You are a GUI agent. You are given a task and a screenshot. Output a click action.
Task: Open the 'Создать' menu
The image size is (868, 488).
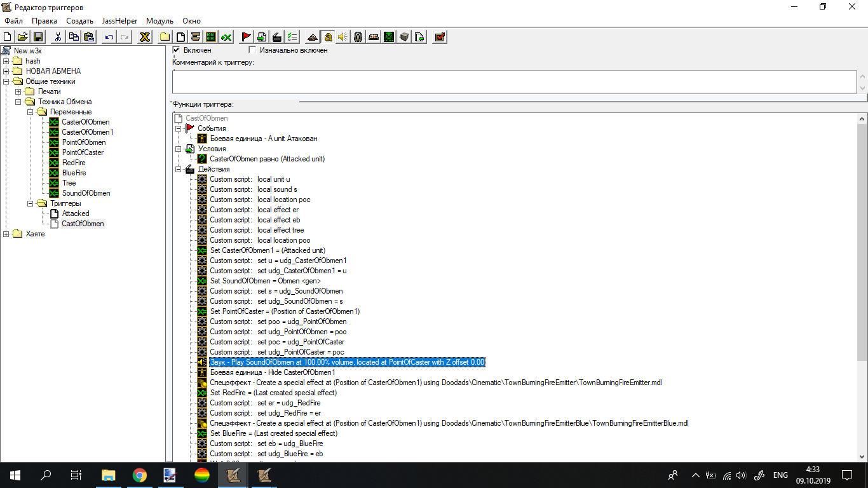click(80, 21)
